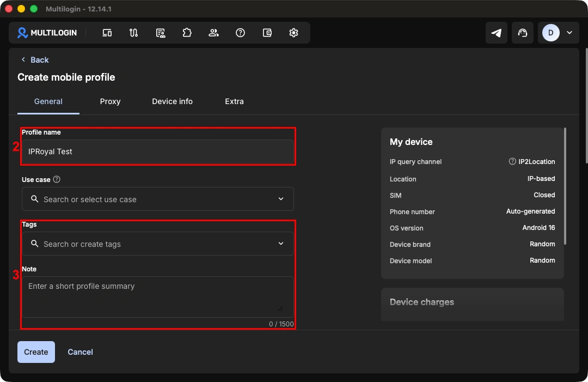Image resolution: width=588 pixels, height=382 pixels.
Task: Open the script/automation icon in toolbar
Action: [161, 33]
